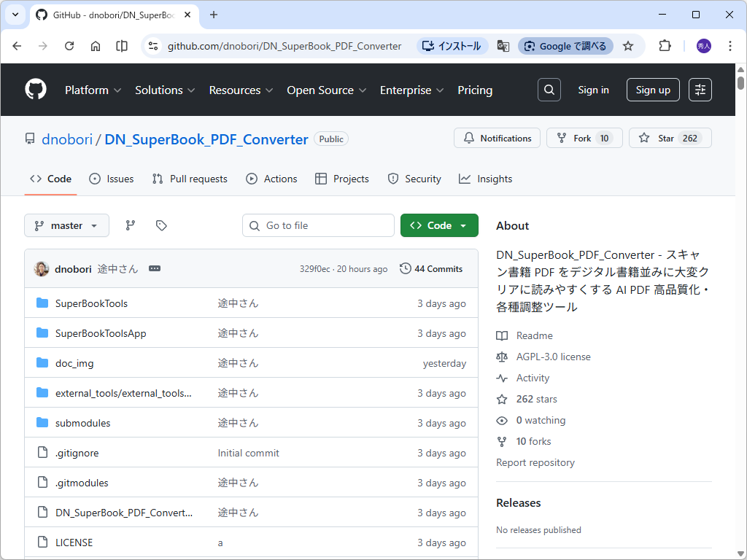This screenshot has width=747, height=560.
Task: Expand the green Code dropdown arrow
Action: pyautogui.click(x=463, y=225)
